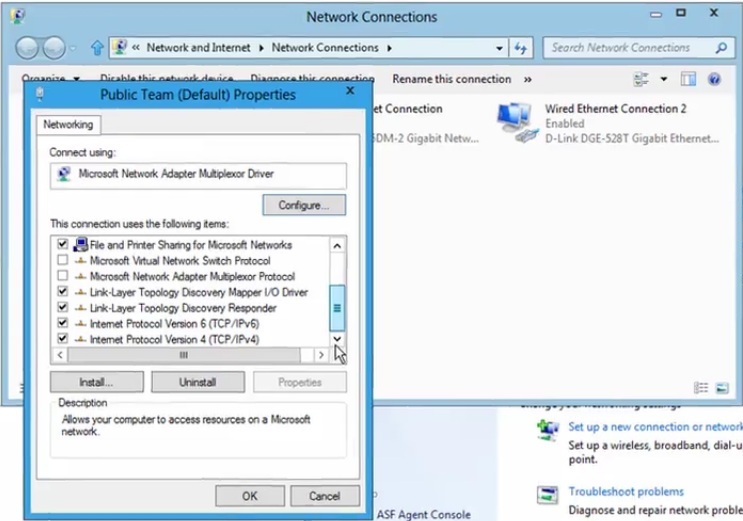
Task: Open the Organize menu
Action: point(50,79)
